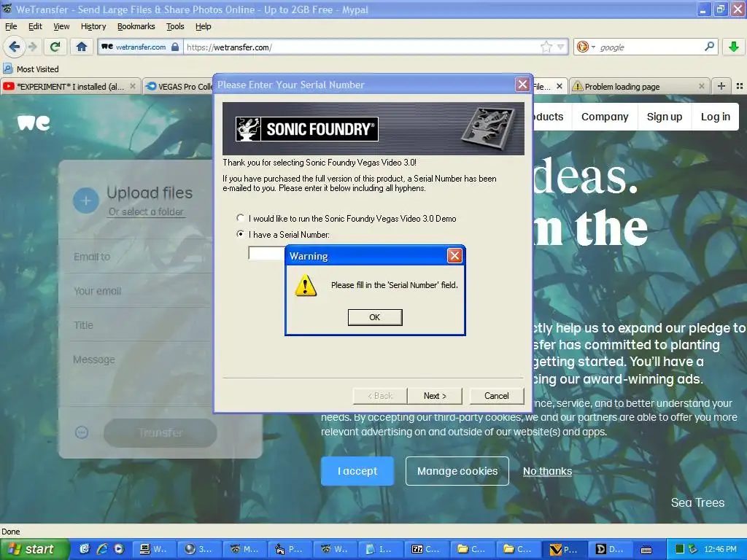Close the WeTransfer tab
This screenshot has width=747, height=560.
point(560,86)
